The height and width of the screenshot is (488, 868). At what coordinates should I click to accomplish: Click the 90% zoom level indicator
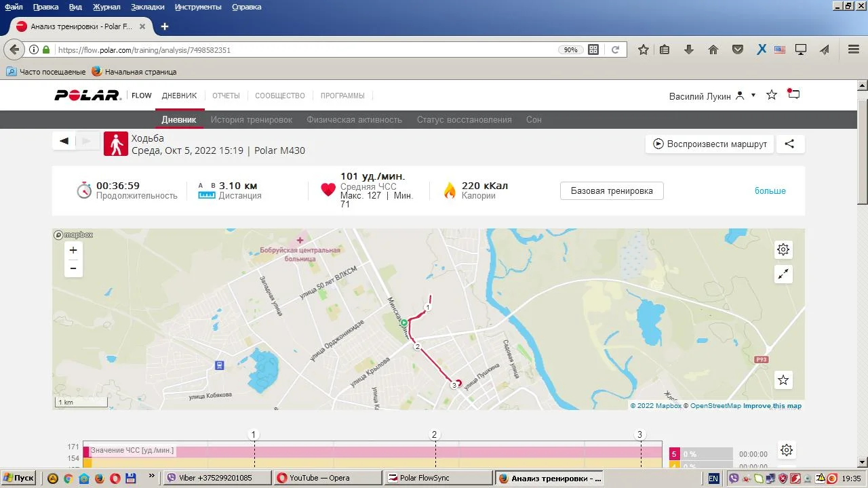click(571, 49)
